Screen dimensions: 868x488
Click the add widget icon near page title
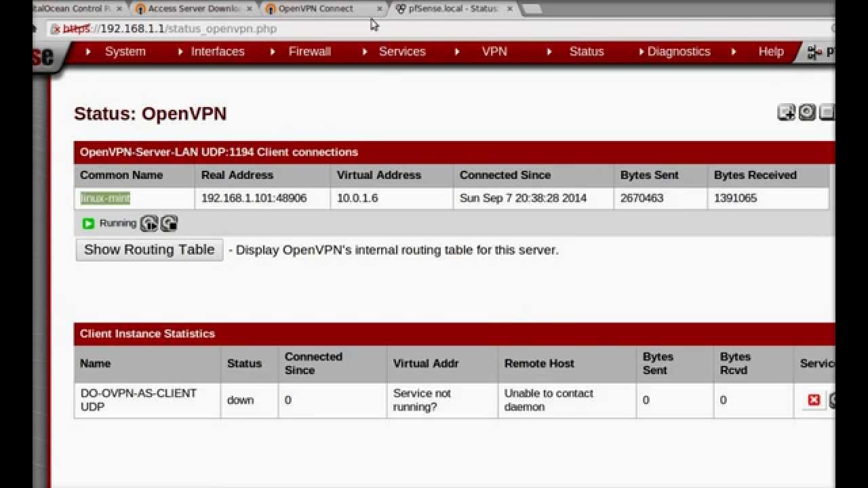786,113
